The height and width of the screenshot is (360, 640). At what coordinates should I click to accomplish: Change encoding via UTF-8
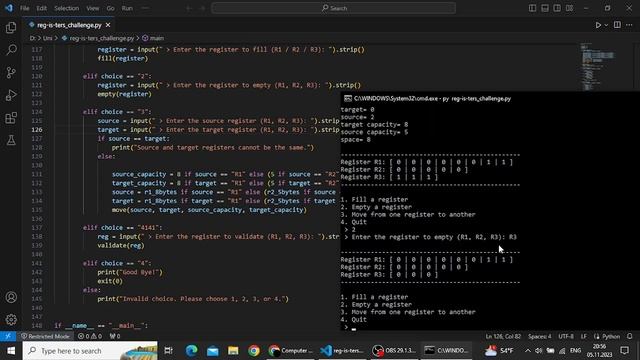click(566, 336)
